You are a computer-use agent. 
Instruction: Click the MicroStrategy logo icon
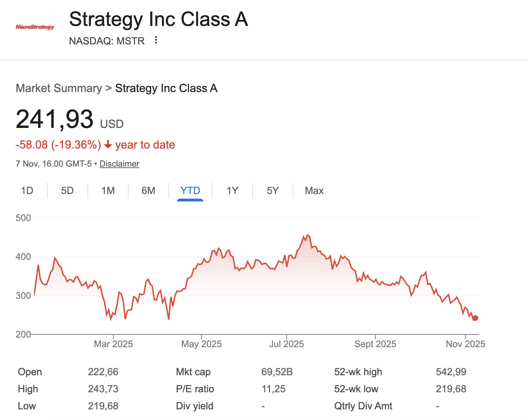point(35,27)
